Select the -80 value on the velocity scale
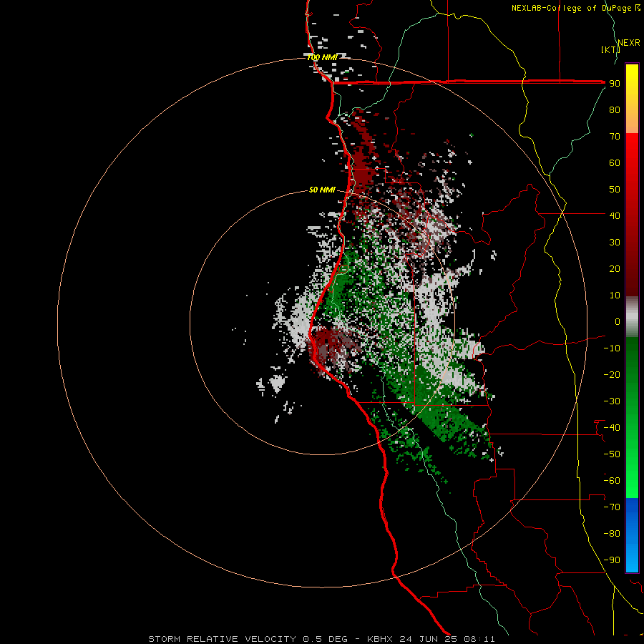The width and height of the screenshot is (644, 644). click(x=612, y=534)
